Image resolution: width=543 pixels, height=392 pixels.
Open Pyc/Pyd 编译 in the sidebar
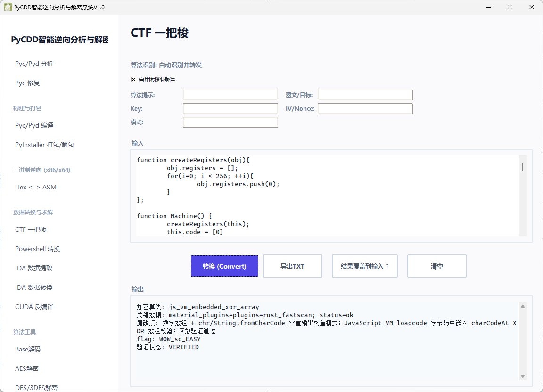[x=34, y=125]
